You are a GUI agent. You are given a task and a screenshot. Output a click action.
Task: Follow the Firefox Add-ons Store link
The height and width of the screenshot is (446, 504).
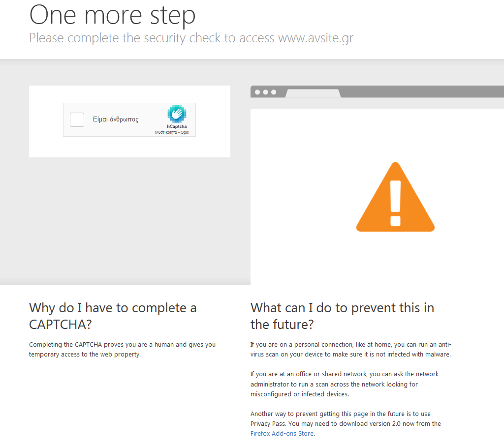click(x=282, y=434)
